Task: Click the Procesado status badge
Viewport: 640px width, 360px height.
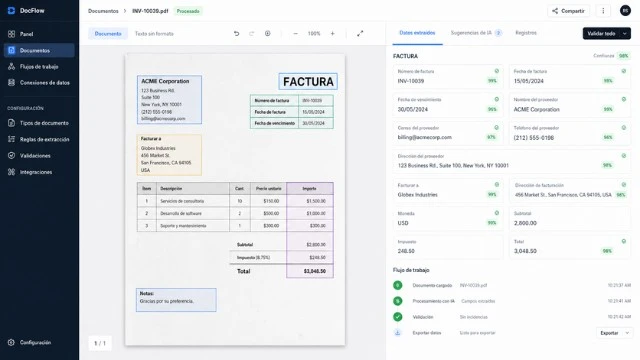Action: pos(188,11)
